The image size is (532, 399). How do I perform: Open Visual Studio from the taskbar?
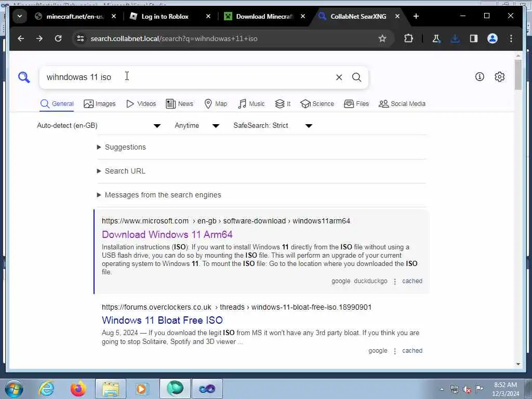tap(207, 389)
